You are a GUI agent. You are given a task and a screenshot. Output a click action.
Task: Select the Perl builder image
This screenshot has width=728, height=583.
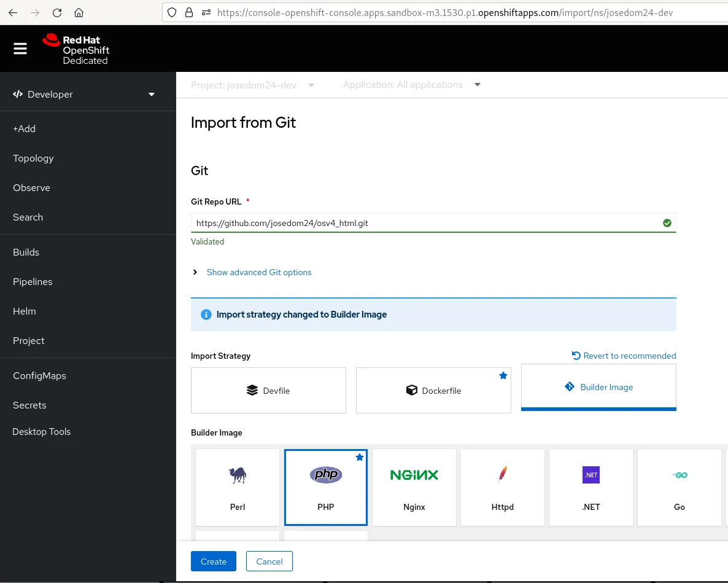tap(237, 487)
